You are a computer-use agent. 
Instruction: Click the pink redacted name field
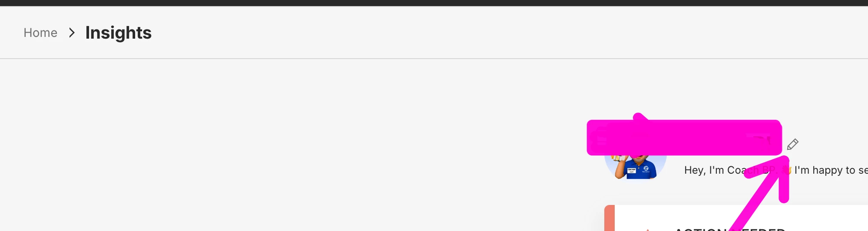(684, 138)
